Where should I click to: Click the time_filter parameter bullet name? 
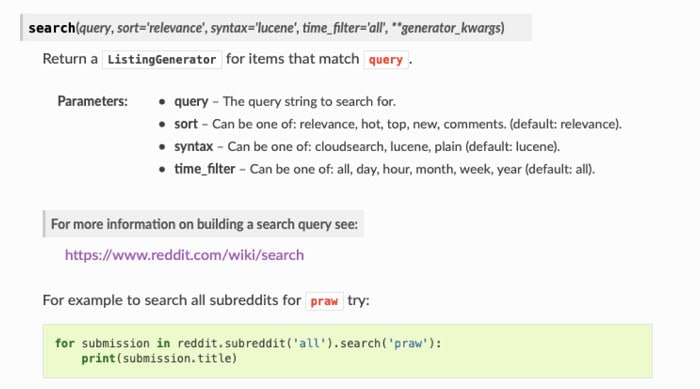(204, 169)
